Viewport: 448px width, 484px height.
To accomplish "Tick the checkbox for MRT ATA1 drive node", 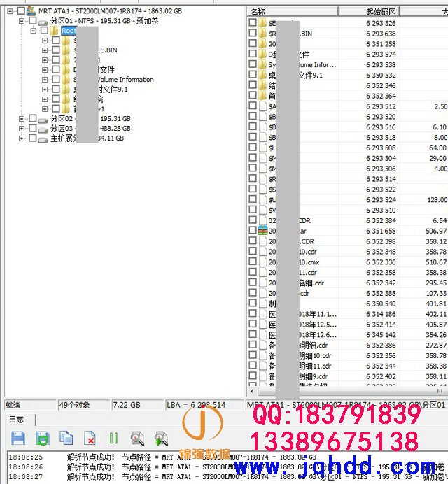I will pyautogui.click(x=21, y=10).
